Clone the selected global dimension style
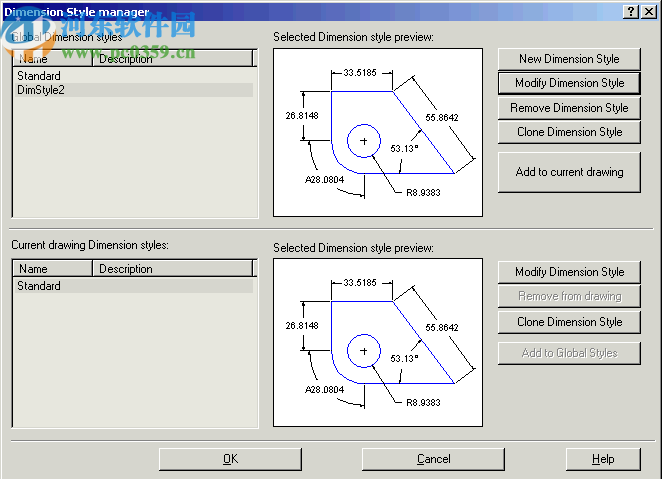664x479 pixels. [569, 132]
